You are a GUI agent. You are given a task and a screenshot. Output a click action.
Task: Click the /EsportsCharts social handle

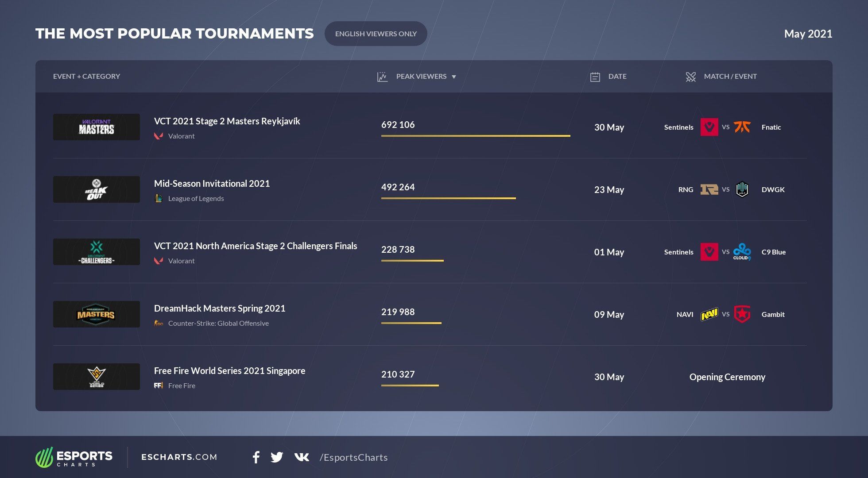click(x=354, y=458)
